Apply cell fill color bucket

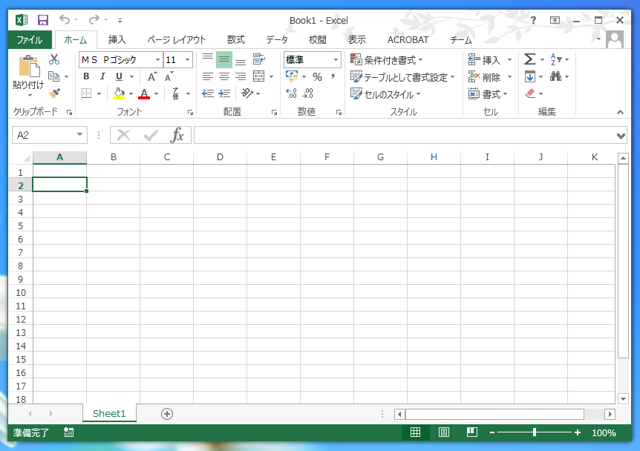pyautogui.click(x=119, y=93)
